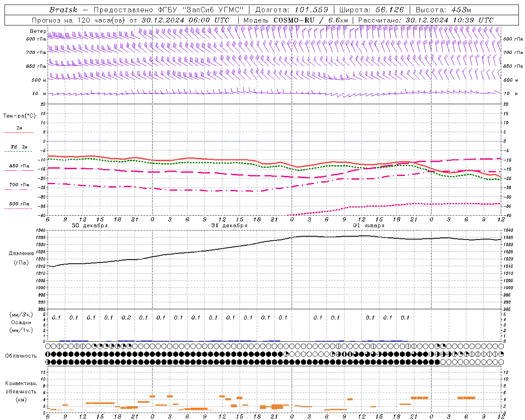Click the '31 декабря' date label
Viewport: 525px width, 420px height.
pyautogui.click(x=229, y=226)
